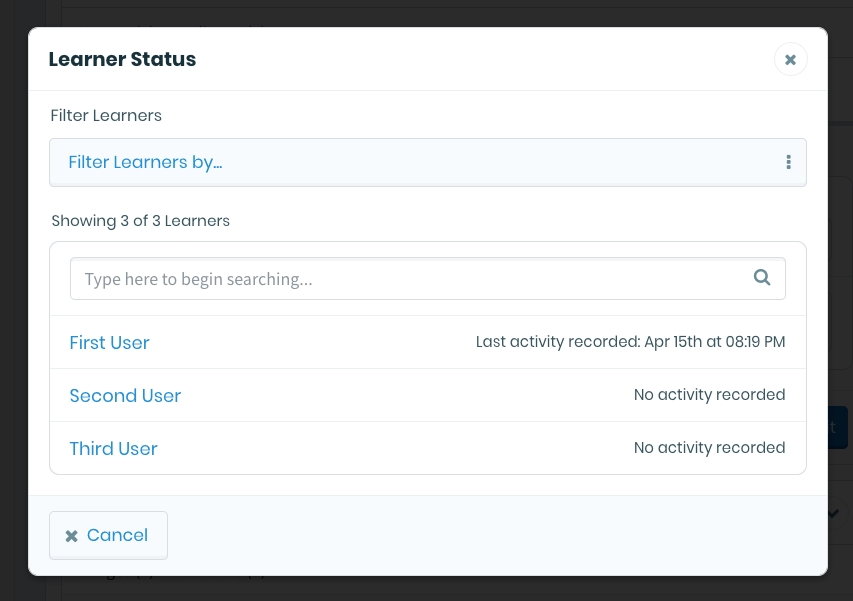Click the 'Learner Status' dialog title

point(122,59)
